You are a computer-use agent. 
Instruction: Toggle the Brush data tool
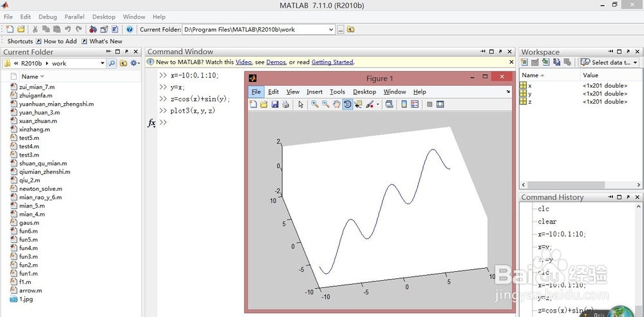(370, 104)
